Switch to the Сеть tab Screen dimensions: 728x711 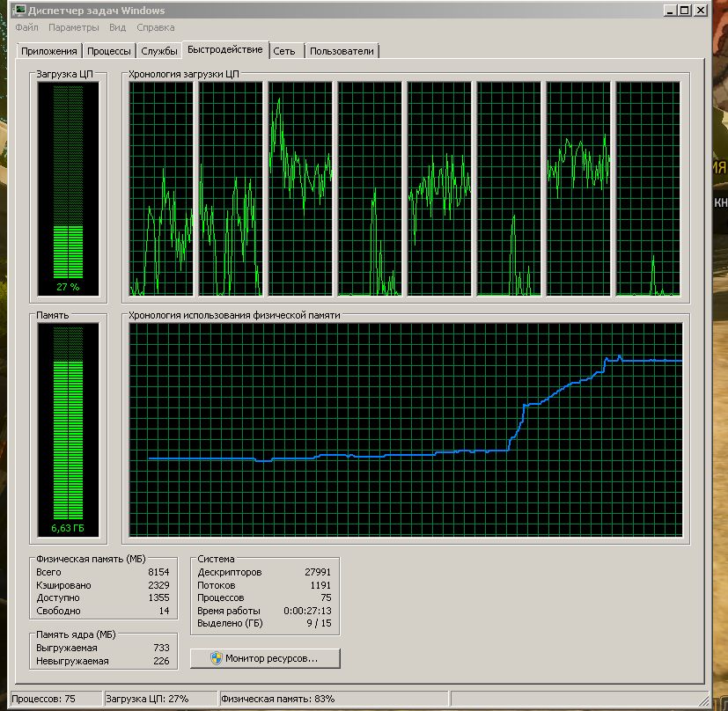point(284,51)
